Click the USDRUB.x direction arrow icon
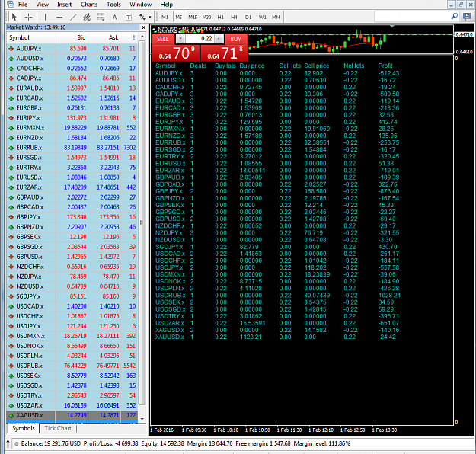This screenshot has height=454, width=476. [11, 366]
